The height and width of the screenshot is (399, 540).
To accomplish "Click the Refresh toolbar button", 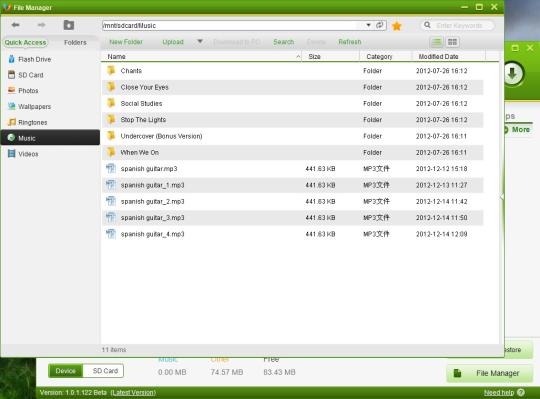I will pos(350,42).
